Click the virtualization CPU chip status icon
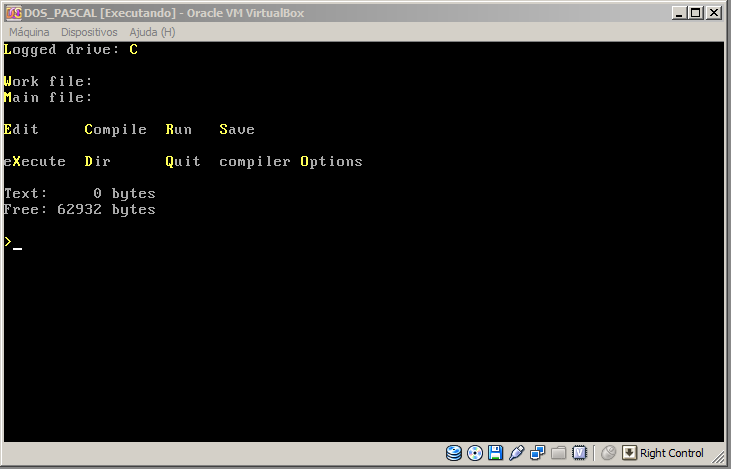 point(579,453)
